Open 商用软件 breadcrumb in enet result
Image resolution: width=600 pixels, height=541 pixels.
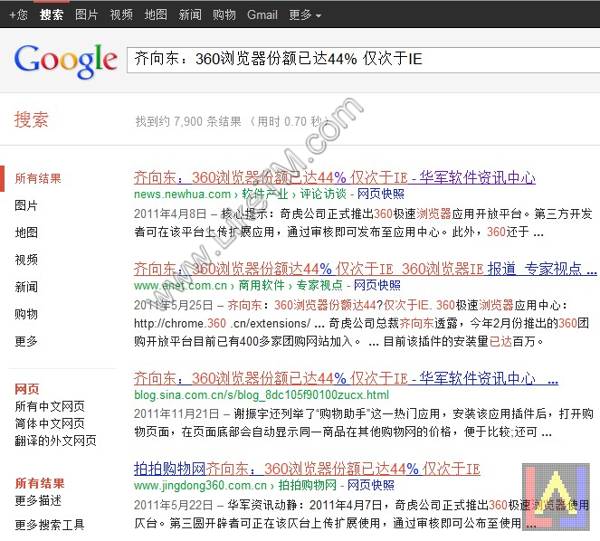tap(262, 285)
